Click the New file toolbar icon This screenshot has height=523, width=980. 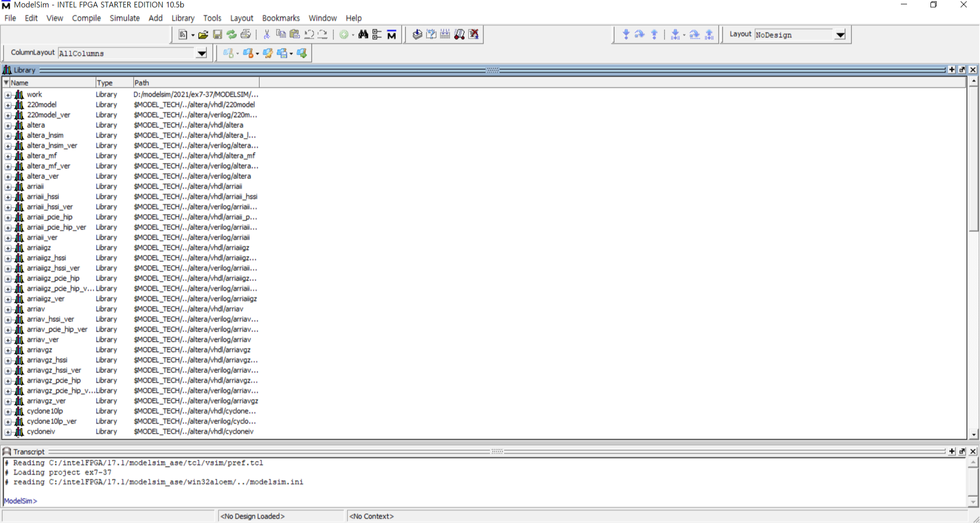183,34
